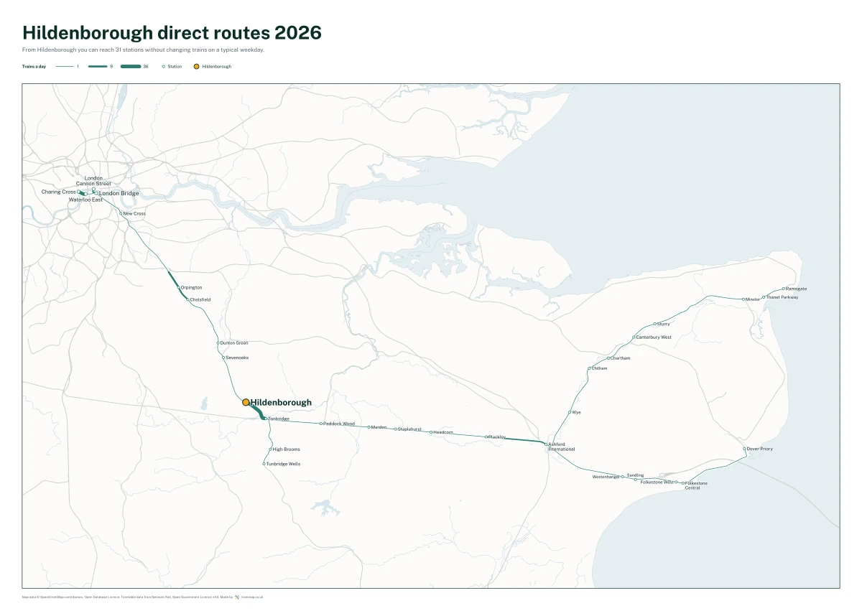862x616 pixels.
Task: Click the trainmap logo icon in footer
Action: tap(237, 597)
